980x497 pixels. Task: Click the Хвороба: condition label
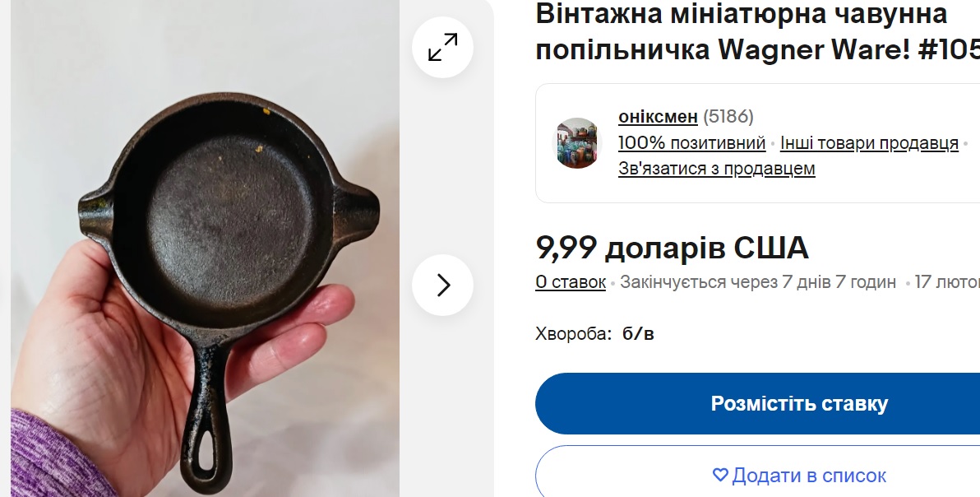(573, 334)
